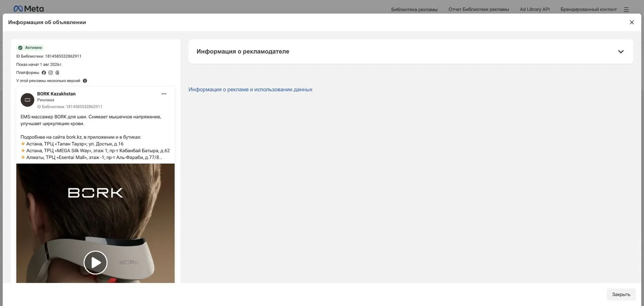The height and width of the screenshot is (306, 644).
Task: Play the BORK massager video
Action: tap(95, 263)
